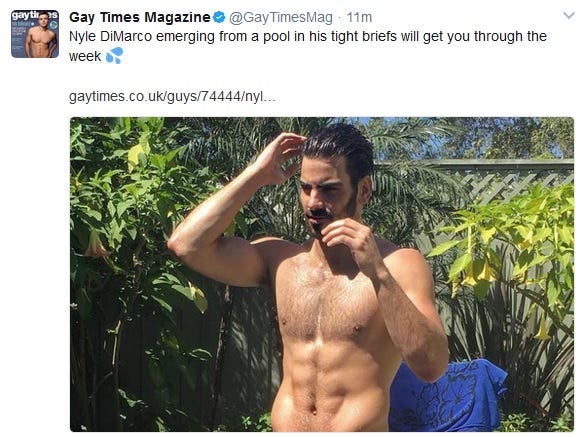Viewport: 587px width, 437px height.
Task: Click the 11m tweet timestamp
Action: (x=359, y=17)
